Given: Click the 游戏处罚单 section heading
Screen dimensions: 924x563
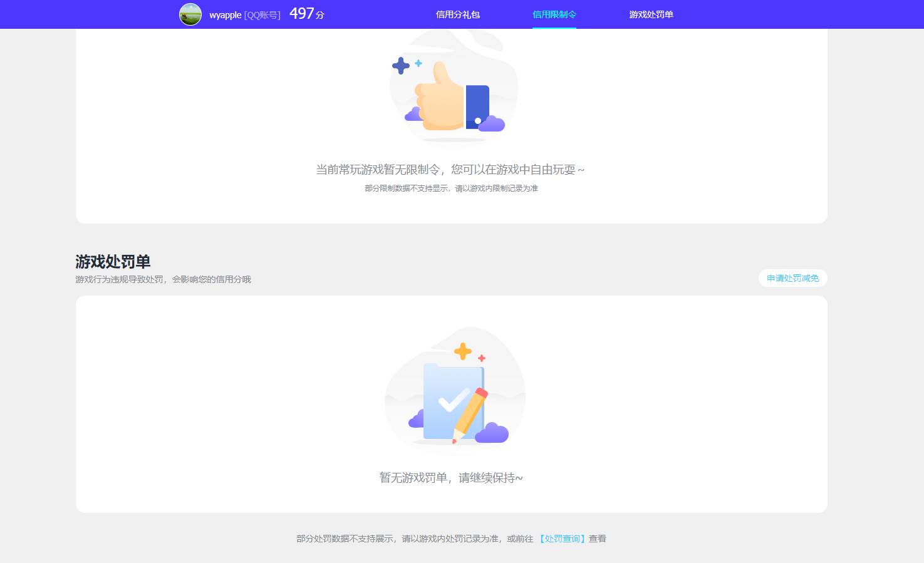Looking at the screenshot, I should point(113,261).
